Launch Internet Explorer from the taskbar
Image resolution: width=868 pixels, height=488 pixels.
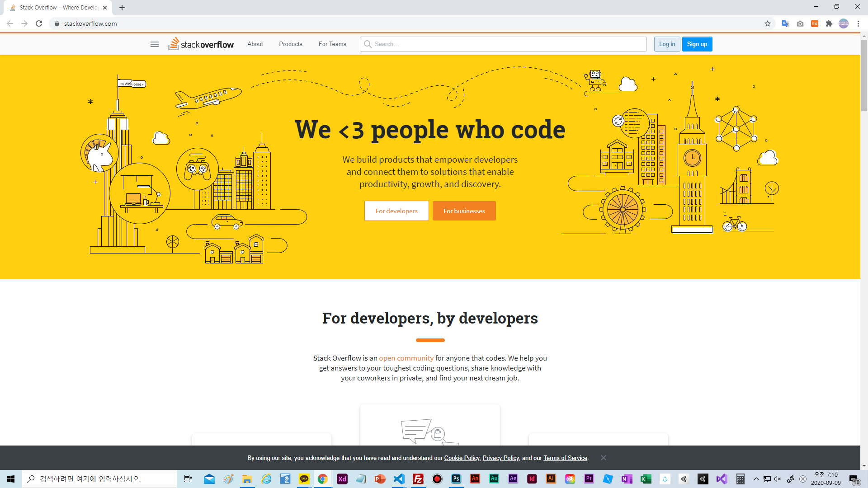coord(266,479)
